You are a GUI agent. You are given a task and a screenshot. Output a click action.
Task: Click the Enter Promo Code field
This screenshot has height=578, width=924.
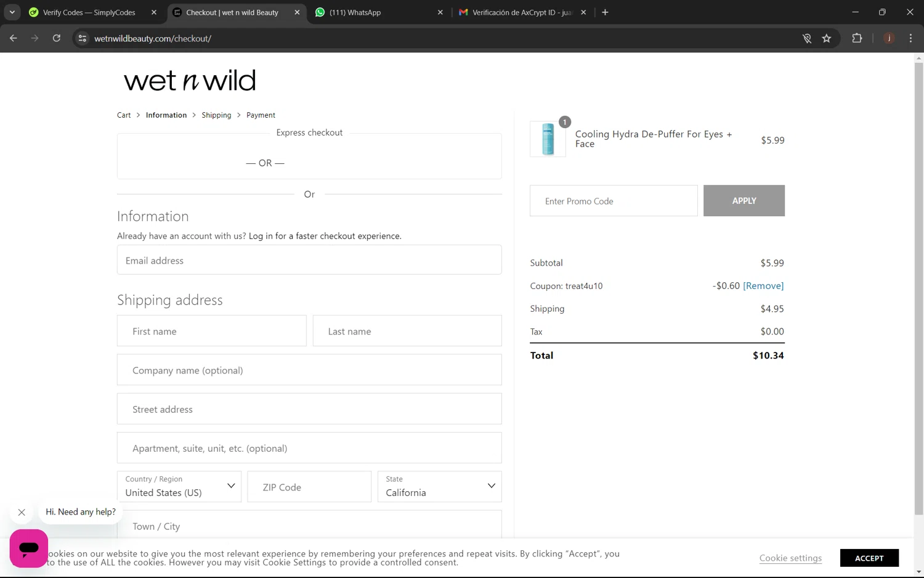(614, 201)
